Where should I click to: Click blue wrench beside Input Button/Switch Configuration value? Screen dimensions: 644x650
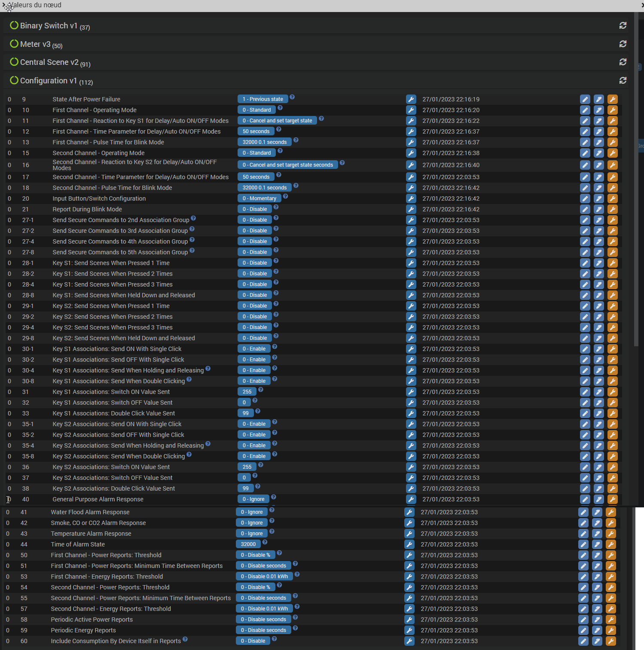click(x=411, y=198)
